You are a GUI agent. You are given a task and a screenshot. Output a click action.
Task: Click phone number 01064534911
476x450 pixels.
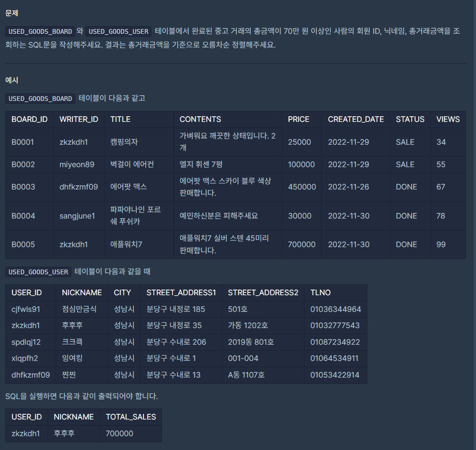(x=334, y=359)
